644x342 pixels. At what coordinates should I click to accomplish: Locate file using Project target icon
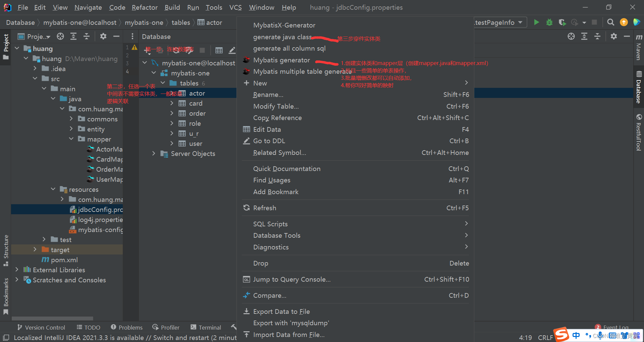click(60, 37)
